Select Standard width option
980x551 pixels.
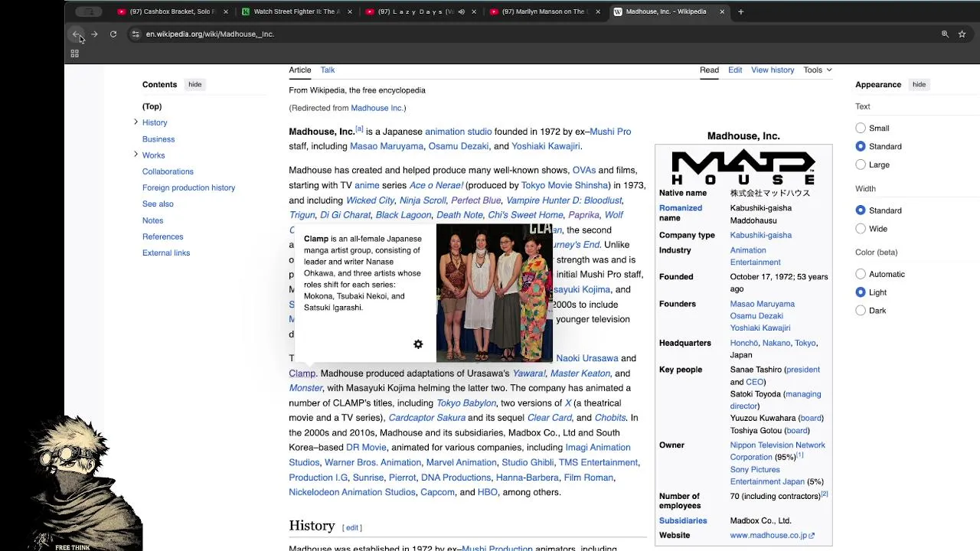click(861, 210)
